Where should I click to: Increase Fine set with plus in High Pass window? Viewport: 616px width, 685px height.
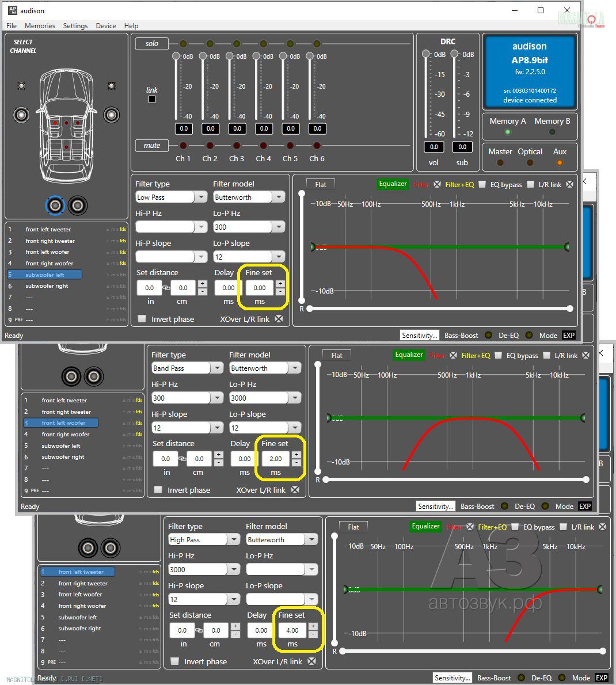313,626
